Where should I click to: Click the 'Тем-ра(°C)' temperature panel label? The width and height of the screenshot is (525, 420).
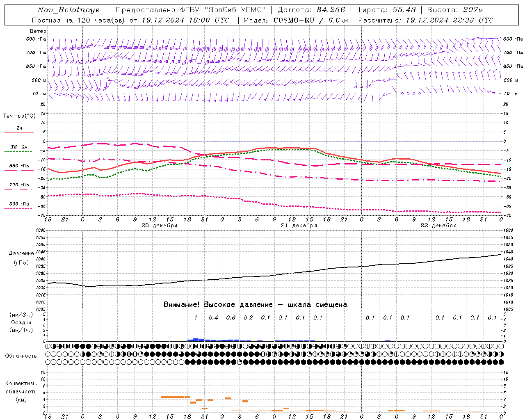click(x=19, y=116)
